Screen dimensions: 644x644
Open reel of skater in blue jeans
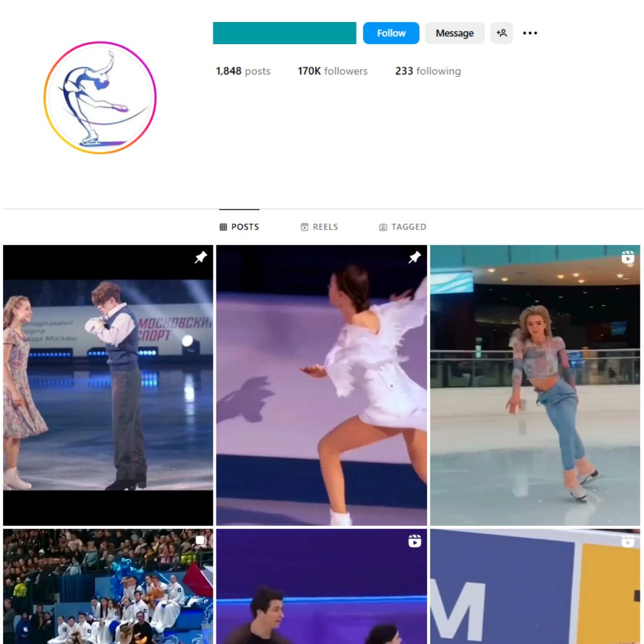535,385
